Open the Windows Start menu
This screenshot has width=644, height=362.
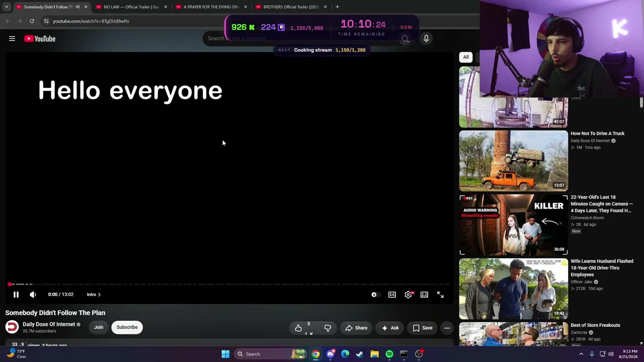(225, 354)
